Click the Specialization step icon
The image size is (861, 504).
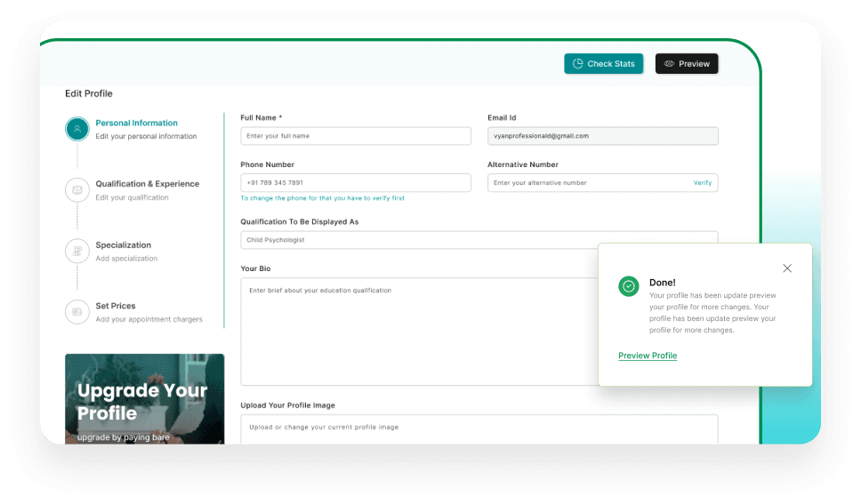click(77, 251)
